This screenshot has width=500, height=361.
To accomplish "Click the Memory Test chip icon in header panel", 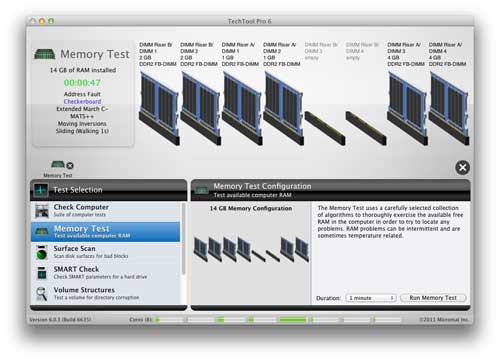I will (45, 54).
